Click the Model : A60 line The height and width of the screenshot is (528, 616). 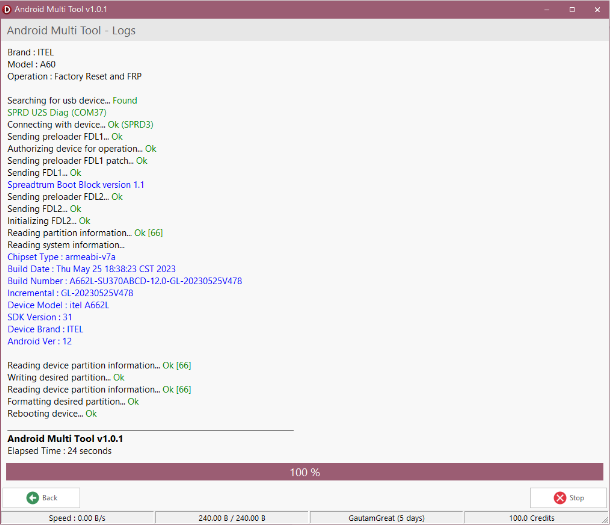(x=32, y=65)
